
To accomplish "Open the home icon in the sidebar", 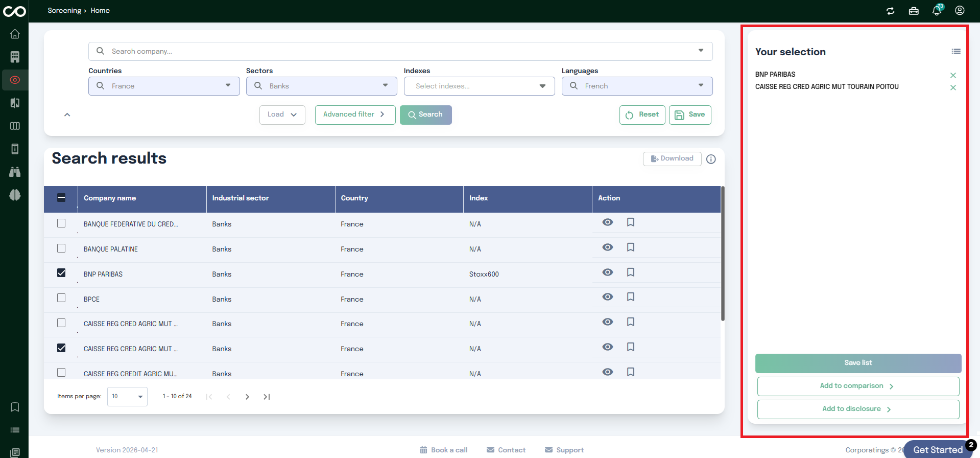I will tap(15, 34).
